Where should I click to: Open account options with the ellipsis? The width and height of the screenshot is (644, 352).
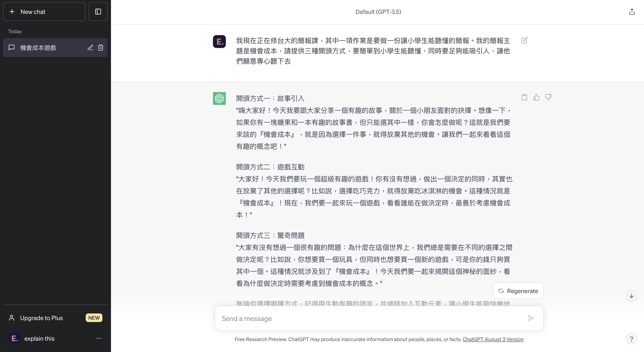point(99,339)
